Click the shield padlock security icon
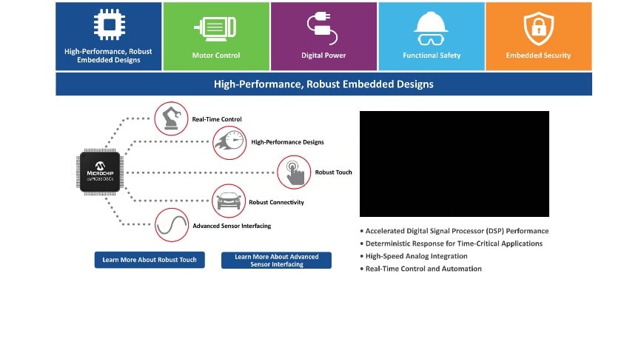Screen dimensions: 644x362 [538, 28]
